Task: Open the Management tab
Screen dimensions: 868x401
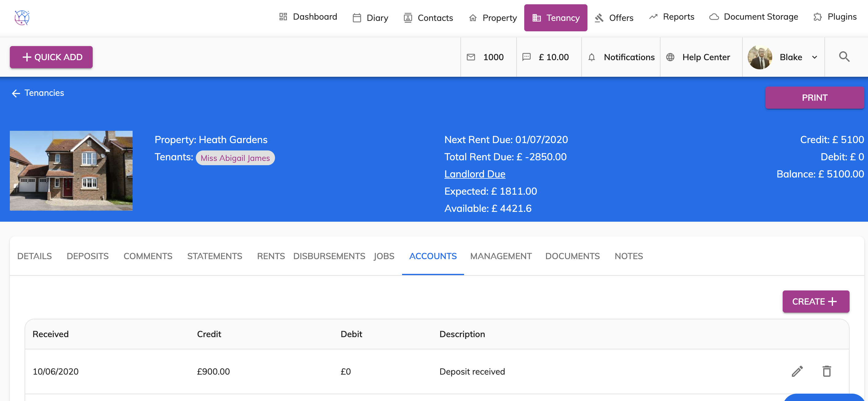Action: tap(501, 256)
